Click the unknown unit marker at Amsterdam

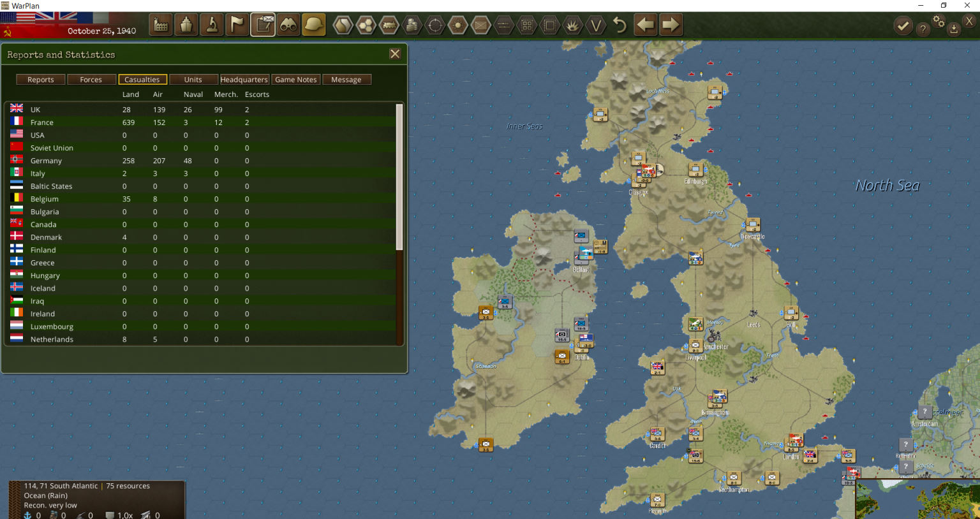coord(924,412)
